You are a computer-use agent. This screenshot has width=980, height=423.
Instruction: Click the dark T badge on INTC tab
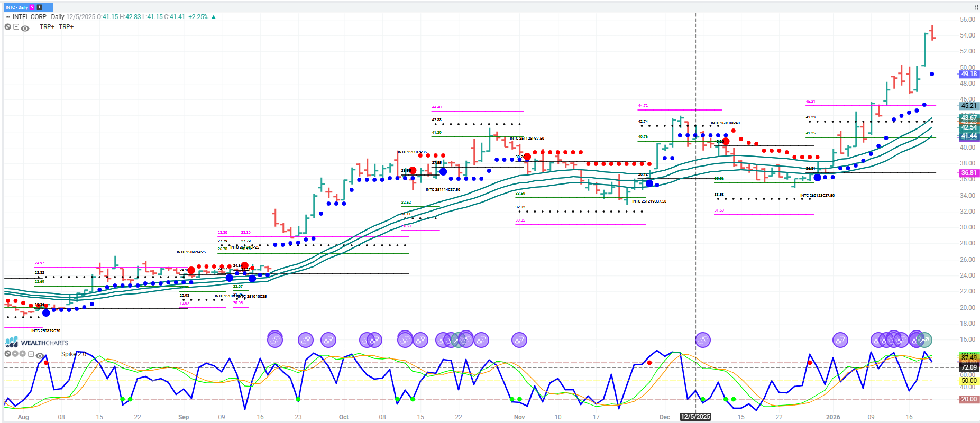[39, 7]
